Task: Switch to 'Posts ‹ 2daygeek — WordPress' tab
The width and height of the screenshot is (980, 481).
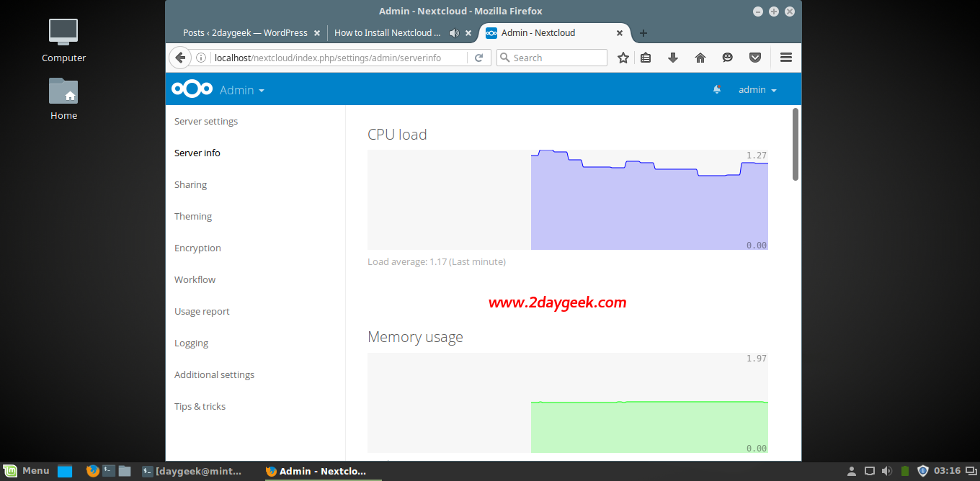Action: pos(246,33)
